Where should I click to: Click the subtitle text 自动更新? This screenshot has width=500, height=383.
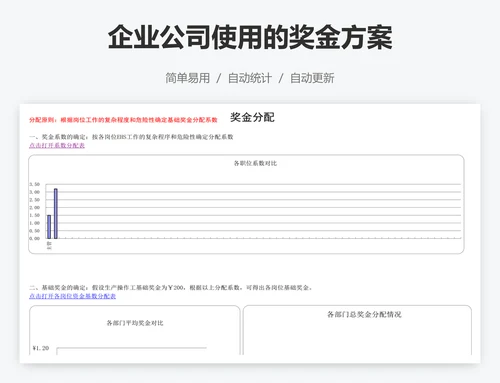[x=312, y=78]
